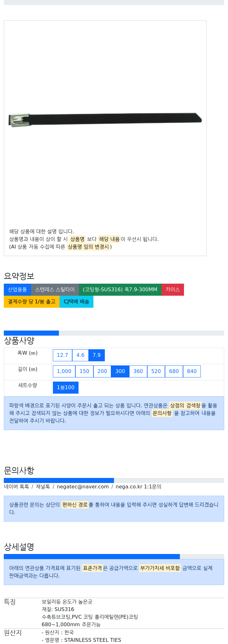Image resolution: width=228 pixels, height=644 pixels.
Task: Choose length 1,000 mm
Action: click(x=64, y=371)
